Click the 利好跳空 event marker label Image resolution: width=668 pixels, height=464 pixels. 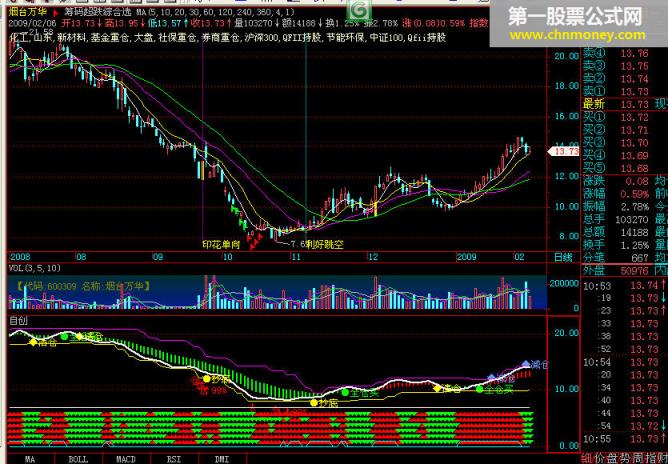pos(325,245)
